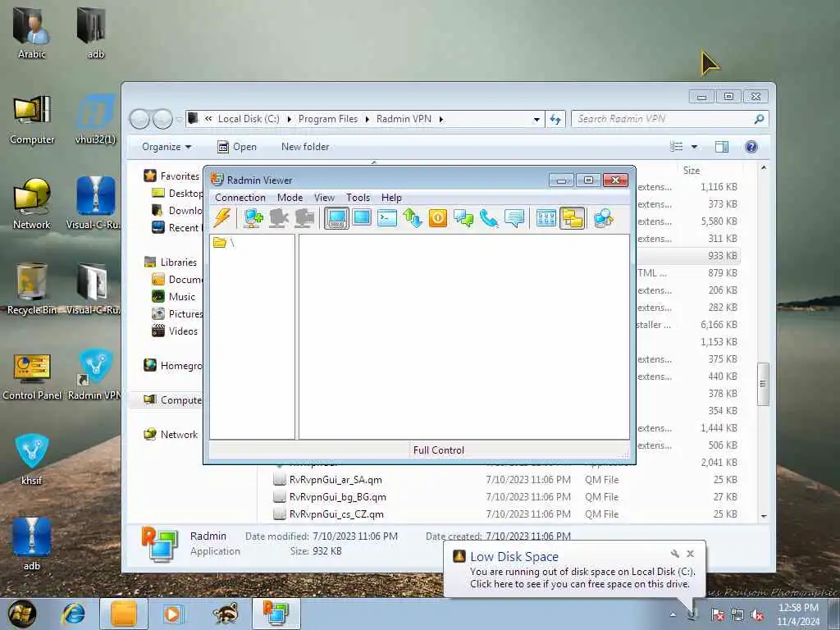Select Text Chat speech bubbles icon

click(x=463, y=218)
